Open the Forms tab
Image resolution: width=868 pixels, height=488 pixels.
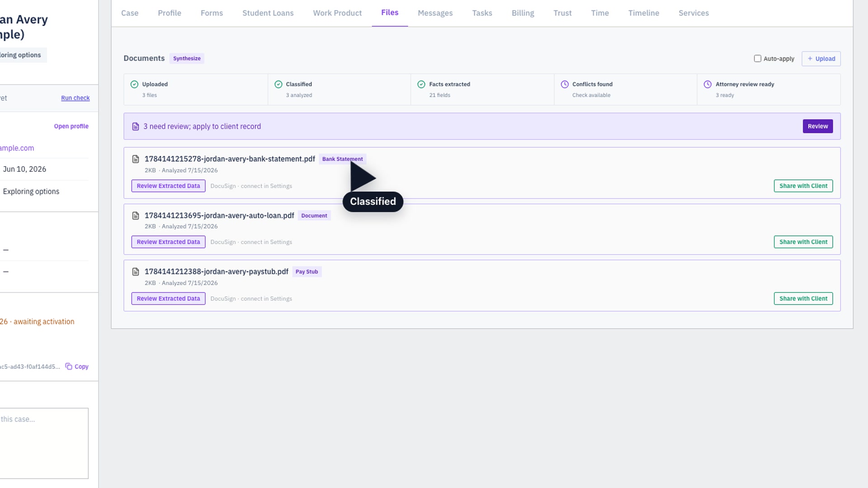(212, 13)
